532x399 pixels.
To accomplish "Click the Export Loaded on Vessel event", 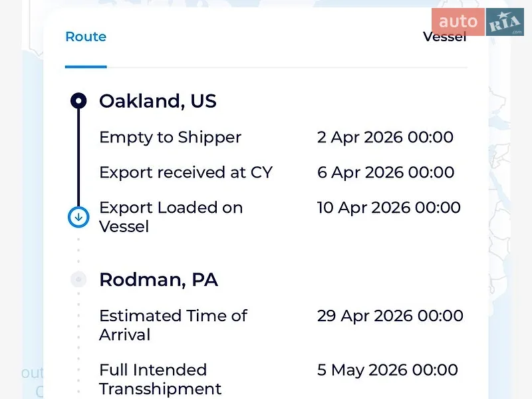I will [x=171, y=217].
